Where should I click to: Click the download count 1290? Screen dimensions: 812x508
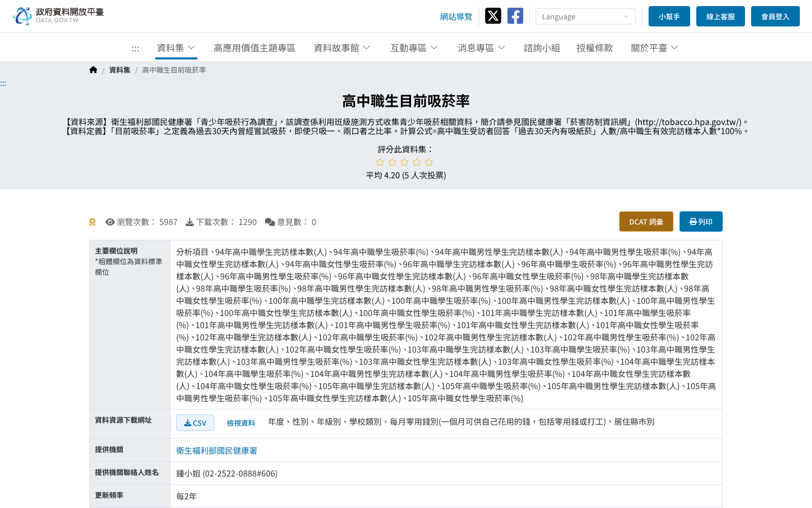pyautogui.click(x=248, y=222)
